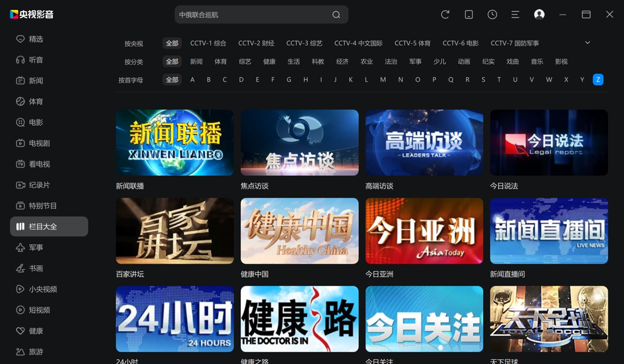Screen dimensions: 624x364
Task: Open the user profile avatar menu
Action: [539, 15]
